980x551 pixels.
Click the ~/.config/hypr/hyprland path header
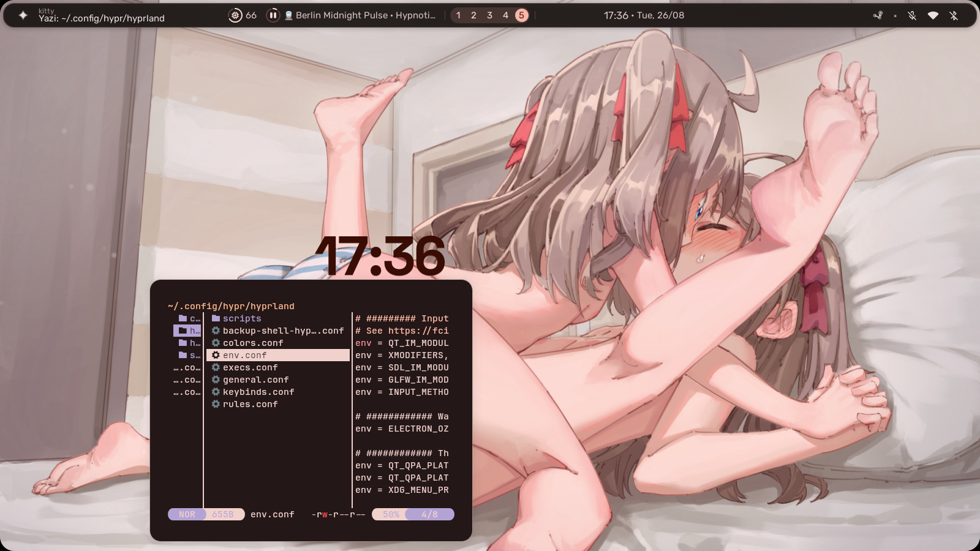(x=231, y=306)
